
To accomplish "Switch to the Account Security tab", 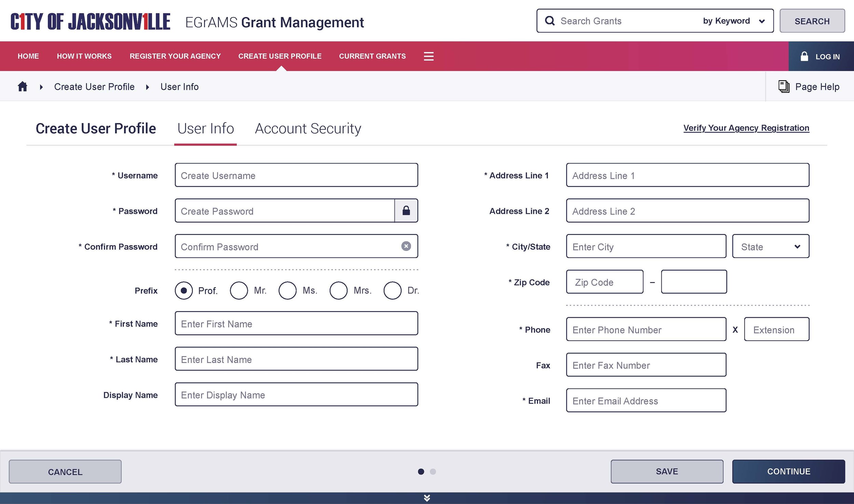I will [308, 129].
